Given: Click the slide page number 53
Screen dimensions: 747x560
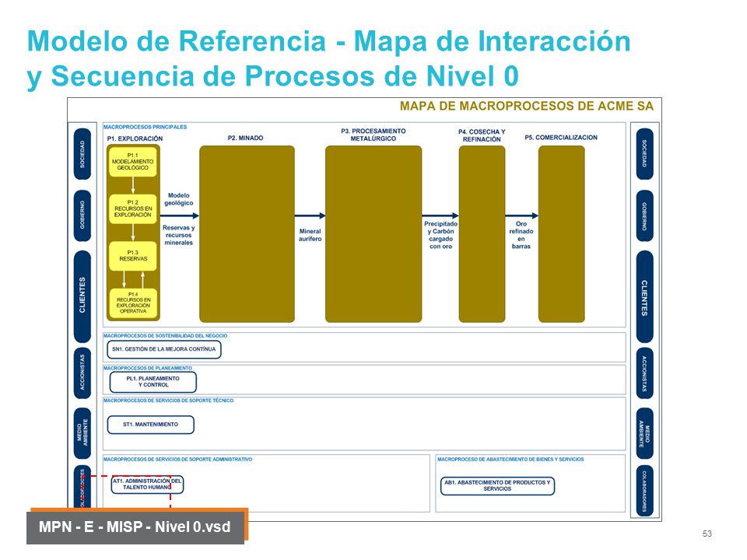Looking at the screenshot, I should (707, 534).
